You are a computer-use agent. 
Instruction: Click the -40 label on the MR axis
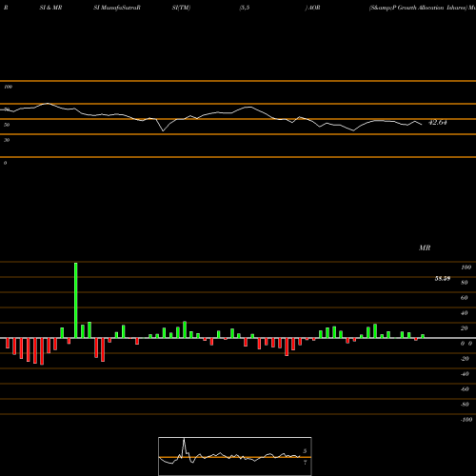(x=465, y=374)
